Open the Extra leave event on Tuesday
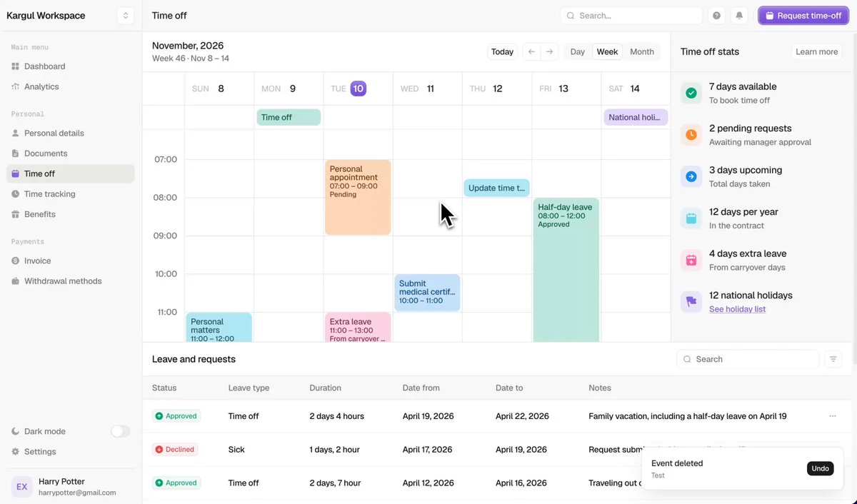The image size is (857, 504). point(358,327)
